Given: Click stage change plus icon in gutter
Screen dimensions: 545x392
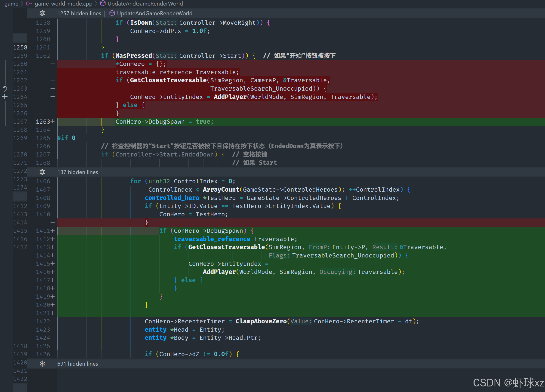Looking at the screenshot, I should pyautogui.click(x=5, y=97).
